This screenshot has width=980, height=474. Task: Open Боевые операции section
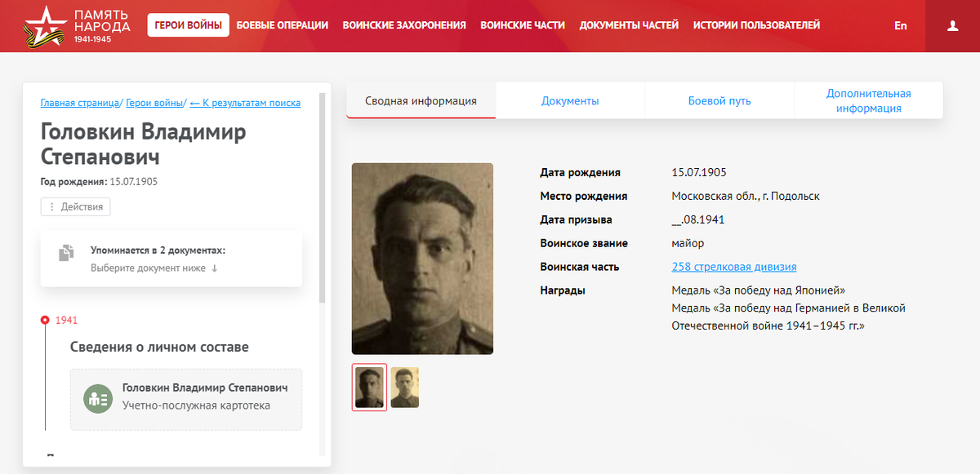283,25
